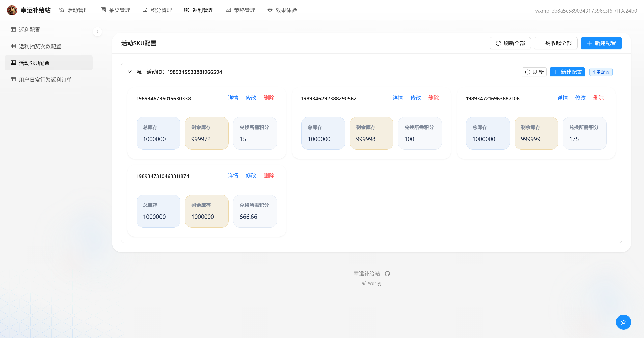The image size is (644, 338).
Task: Click the 幸运补给站 logo icon
Action: 12,10
